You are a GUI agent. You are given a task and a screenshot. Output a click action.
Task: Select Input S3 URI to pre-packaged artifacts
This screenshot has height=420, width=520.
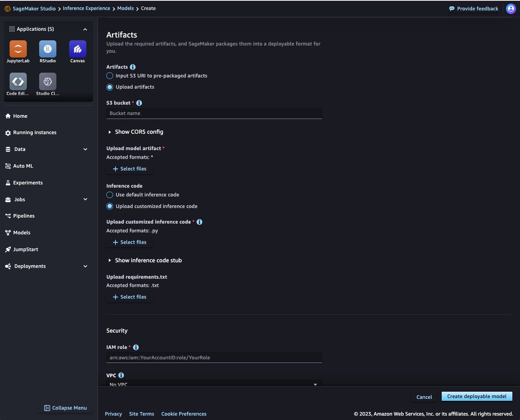[x=110, y=76]
